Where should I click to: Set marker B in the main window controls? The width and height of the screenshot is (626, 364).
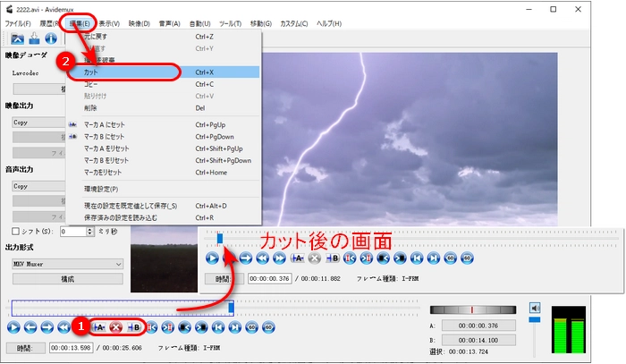pyautogui.click(x=134, y=327)
